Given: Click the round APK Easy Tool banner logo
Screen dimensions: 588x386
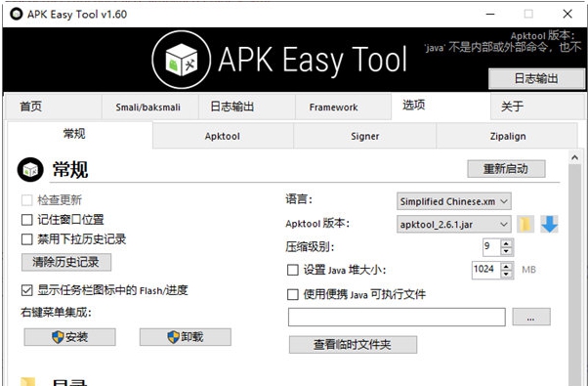Looking at the screenshot, I should (181, 60).
